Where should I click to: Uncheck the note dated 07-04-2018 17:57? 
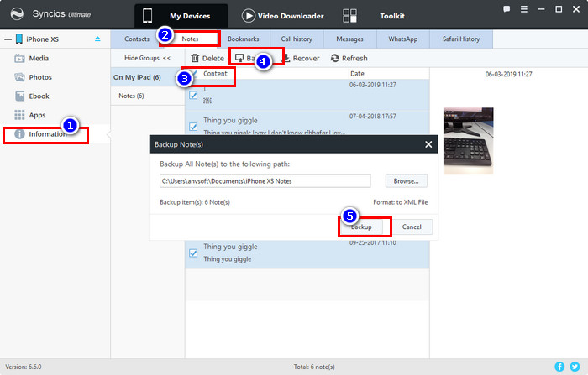coord(193,127)
